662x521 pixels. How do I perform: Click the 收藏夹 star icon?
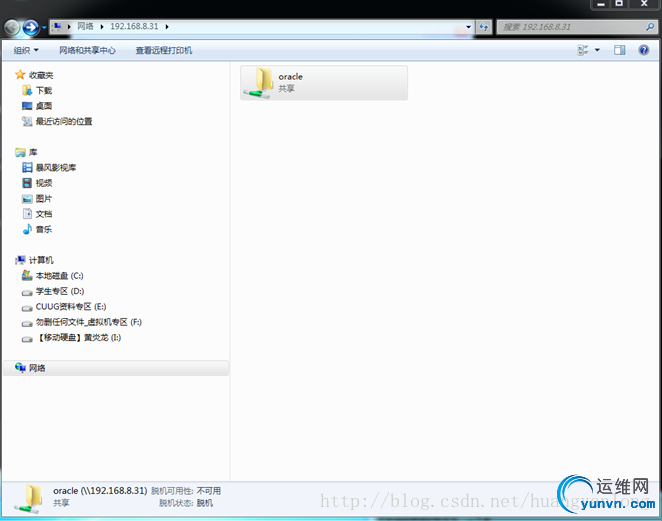click(x=20, y=75)
